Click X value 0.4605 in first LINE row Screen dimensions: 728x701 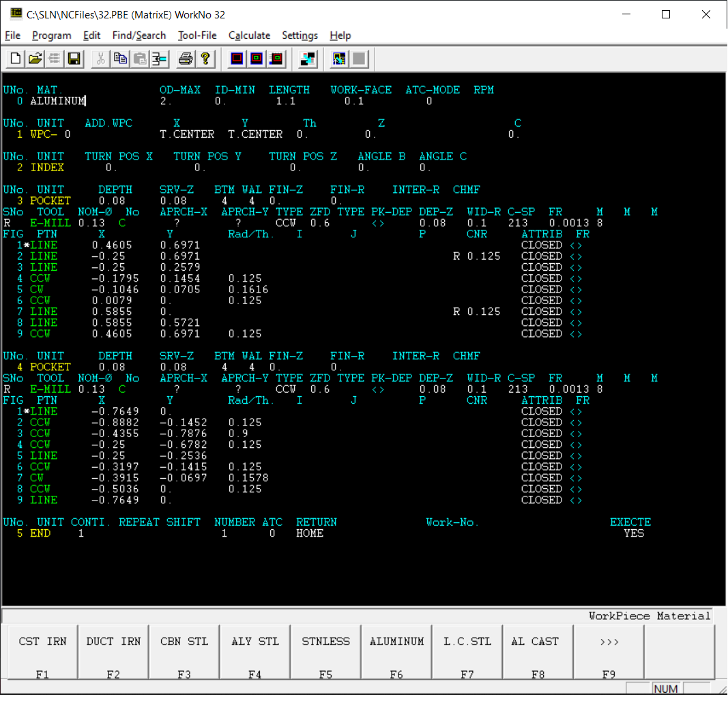tap(112, 245)
